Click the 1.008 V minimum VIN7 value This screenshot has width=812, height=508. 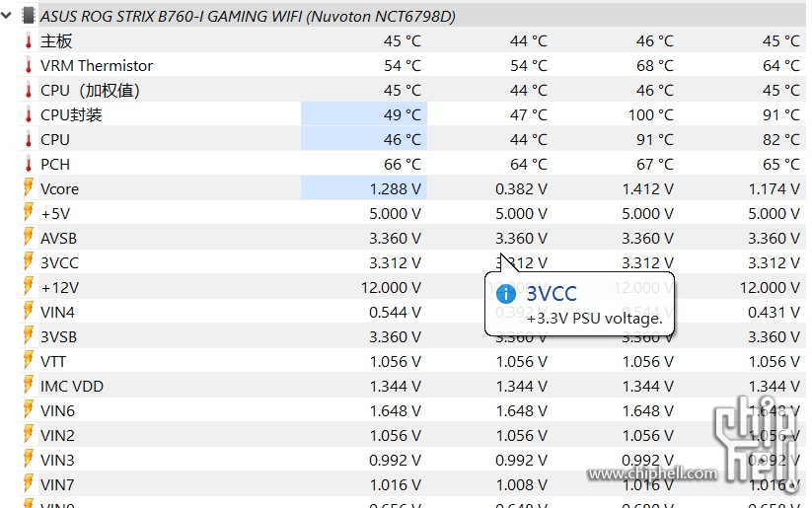point(522,485)
